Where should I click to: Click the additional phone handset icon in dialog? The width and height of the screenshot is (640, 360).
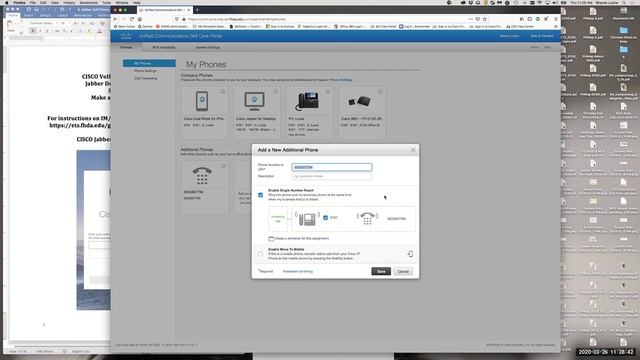pyautogui.click(x=367, y=218)
